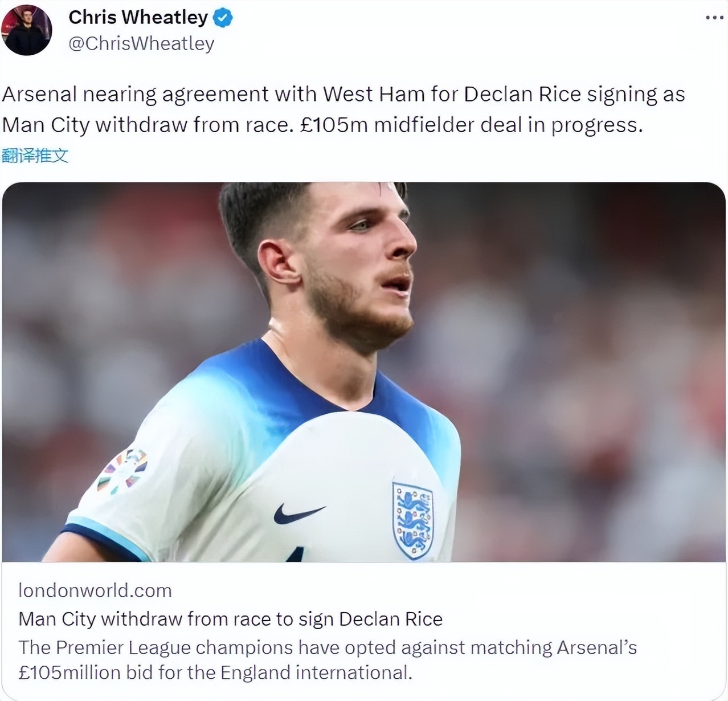Open the @ChrisWheatley handle link
This screenshot has width=728, height=701.
[141, 43]
